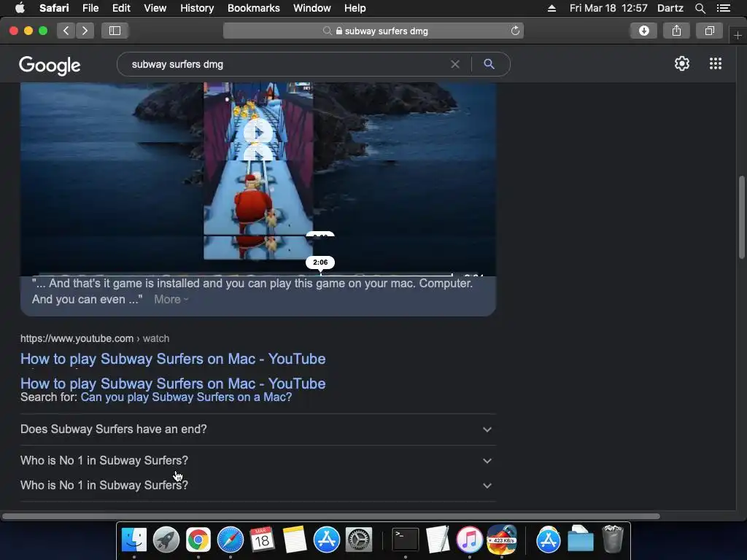Expand 'Does Subway Surfers have an end?'
This screenshot has width=747, height=560.
click(x=258, y=429)
